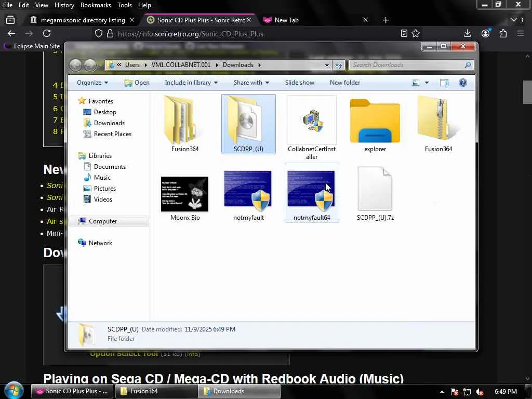Open the Include in library dropdown
This screenshot has height=399, width=532.
click(191, 83)
